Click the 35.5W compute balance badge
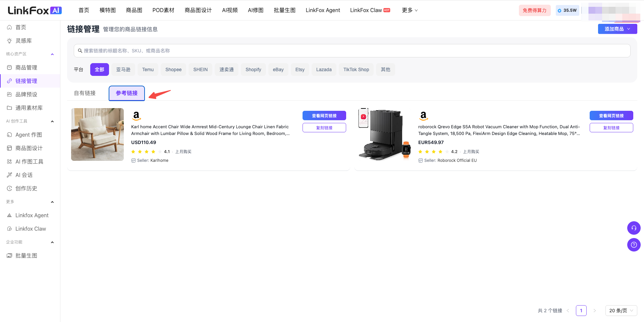The width and height of the screenshot is (644, 322). 567,10
